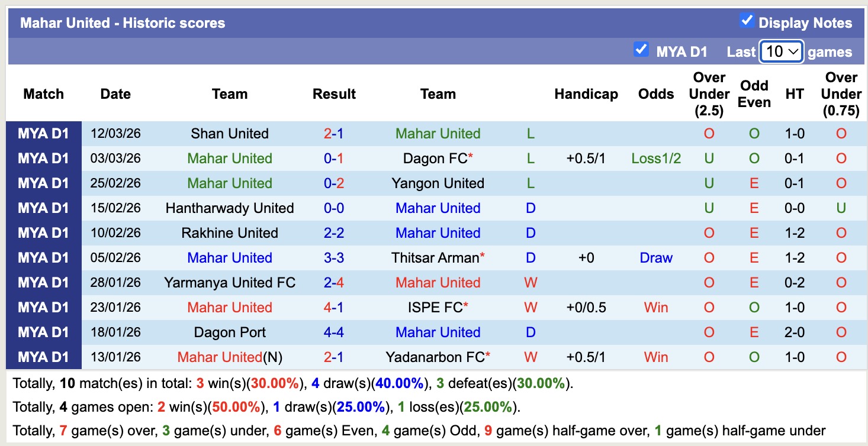This screenshot has width=868, height=446.
Task: Click the Mahar United - Historic scores title
Action: pos(123,22)
